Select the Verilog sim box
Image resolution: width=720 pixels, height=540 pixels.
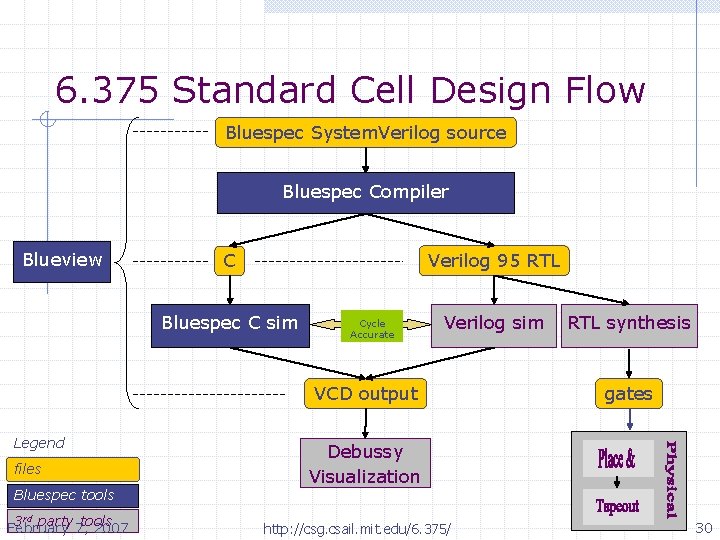tap(494, 326)
